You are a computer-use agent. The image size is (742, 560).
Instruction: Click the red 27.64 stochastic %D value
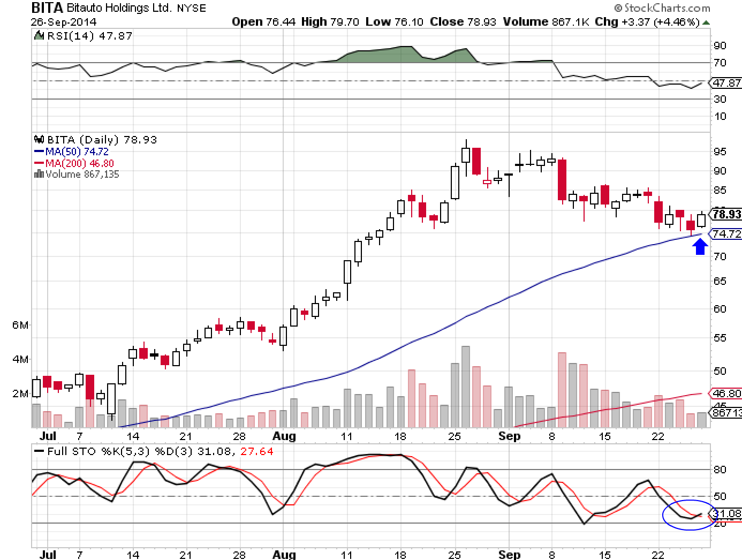(x=257, y=451)
